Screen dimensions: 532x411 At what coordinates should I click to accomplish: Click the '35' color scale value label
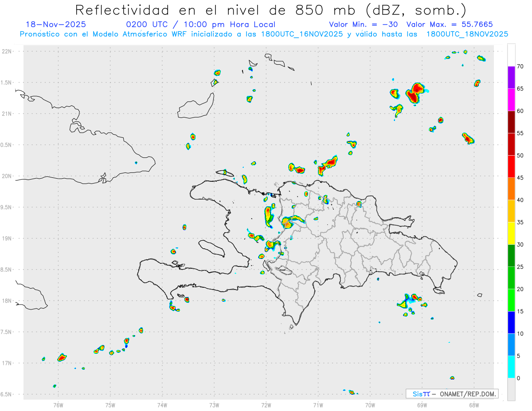coord(520,222)
